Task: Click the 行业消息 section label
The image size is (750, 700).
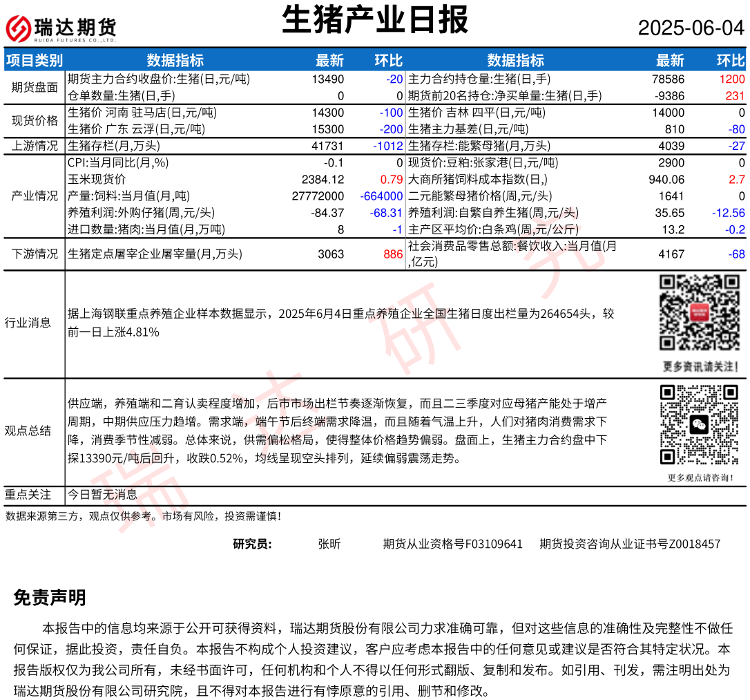Action: pos(28,323)
